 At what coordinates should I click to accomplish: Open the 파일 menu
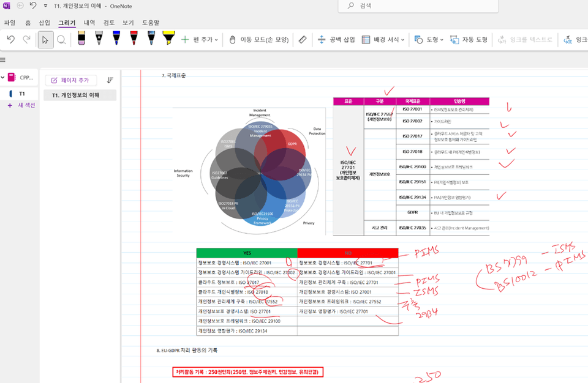click(10, 23)
